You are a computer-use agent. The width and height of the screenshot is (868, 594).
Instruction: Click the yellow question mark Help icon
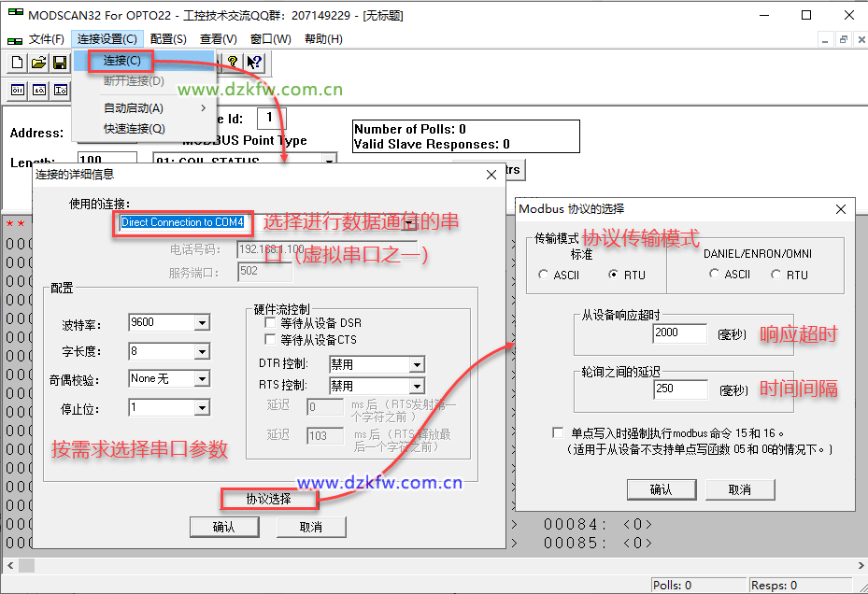(x=233, y=63)
